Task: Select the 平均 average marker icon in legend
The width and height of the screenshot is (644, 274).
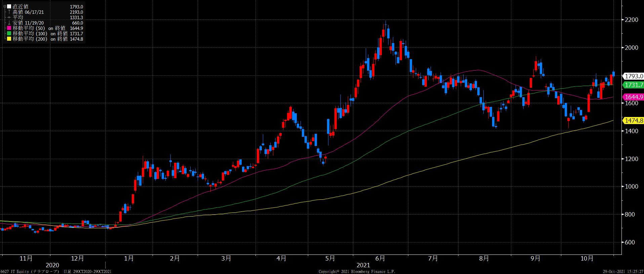Action: (x=9, y=17)
